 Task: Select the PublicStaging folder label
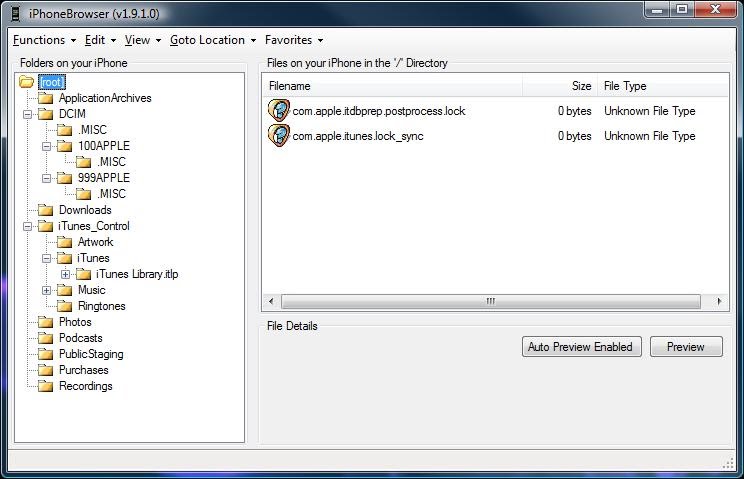[91, 354]
